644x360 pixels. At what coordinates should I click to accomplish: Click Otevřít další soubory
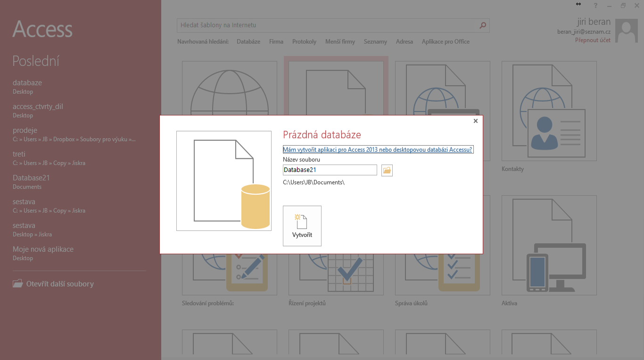53,284
